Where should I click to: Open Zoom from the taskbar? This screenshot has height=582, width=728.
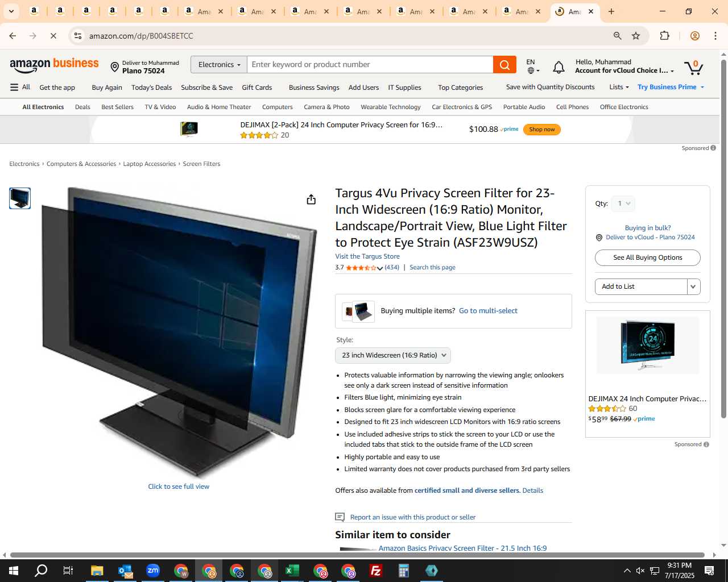(152, 571)
